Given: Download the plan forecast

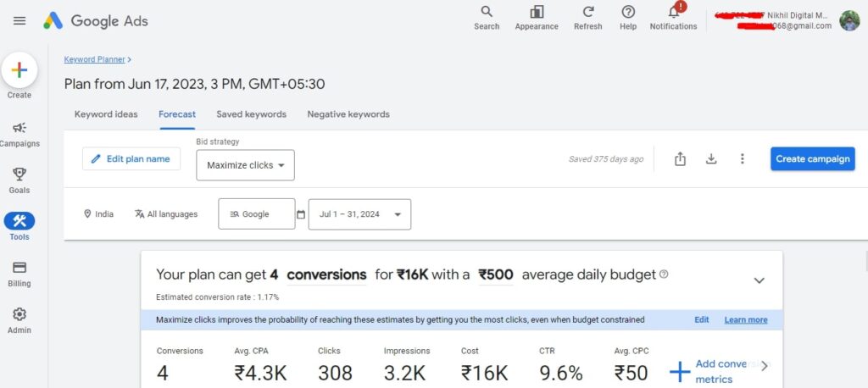Looking at the screenshot, I should click(711, 159).
